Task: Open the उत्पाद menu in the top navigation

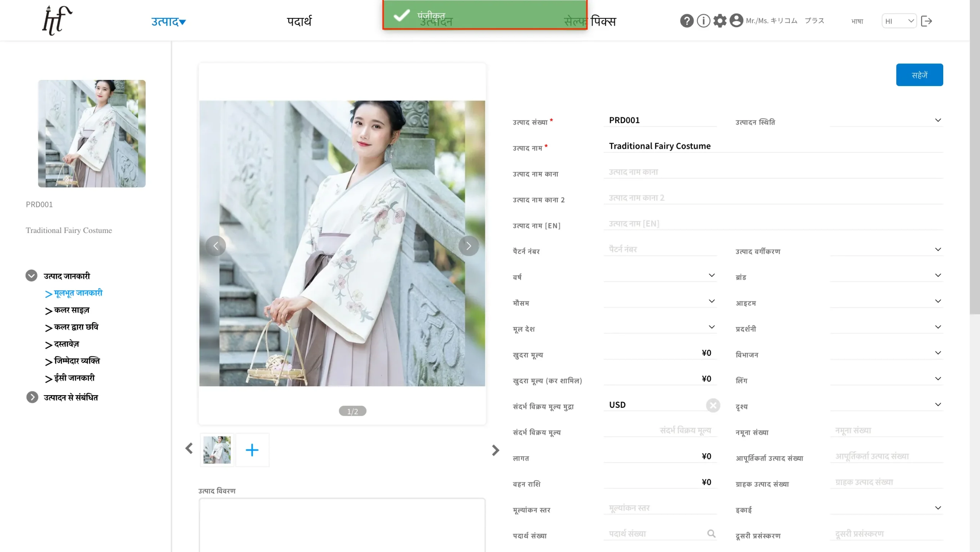Action: pyautogui.click(x=168, y=21)
